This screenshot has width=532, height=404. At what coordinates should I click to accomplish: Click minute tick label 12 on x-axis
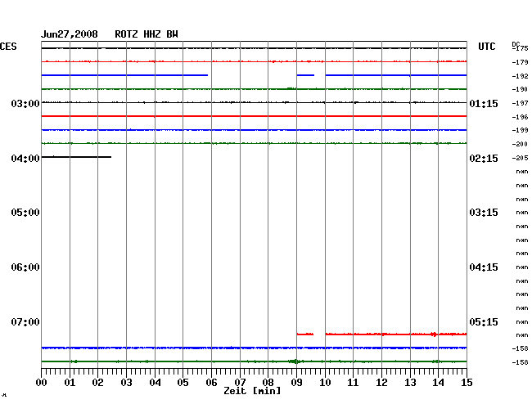click(x=381, y=383)
